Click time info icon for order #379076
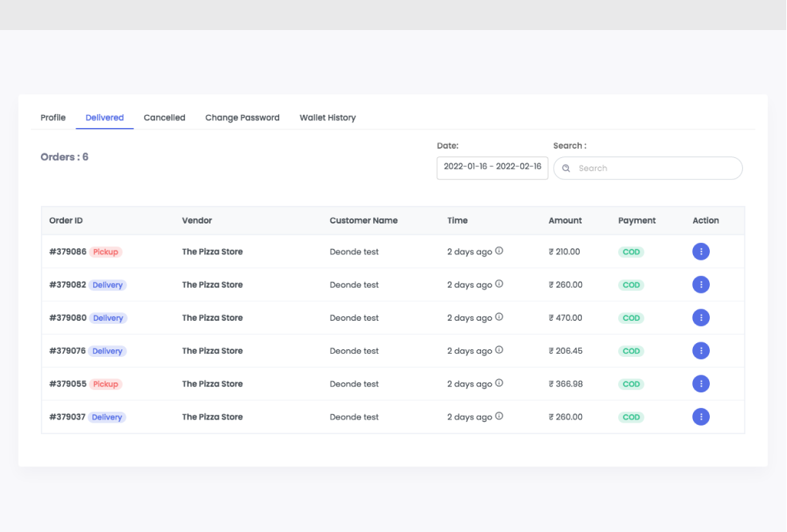Viewport: 787px width, 532px height. [x=499, y=350]
